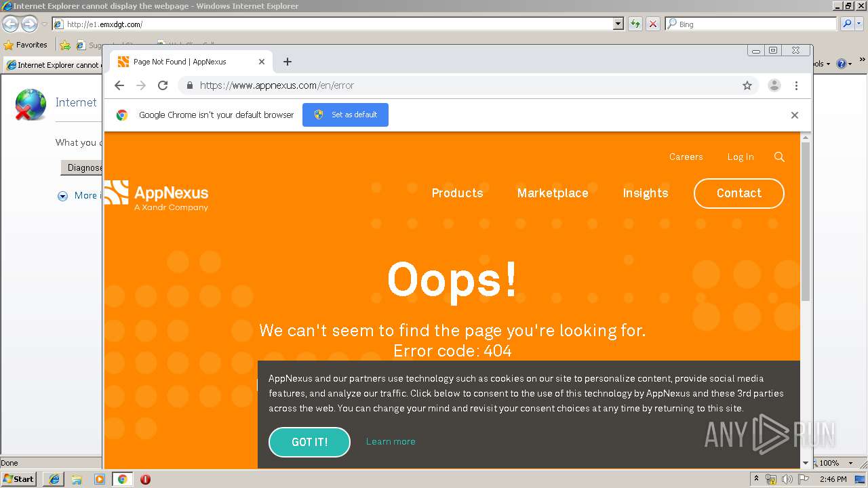Open the Bing search provider dropdown
868x488 pixels.
click(x=861, y=24)
